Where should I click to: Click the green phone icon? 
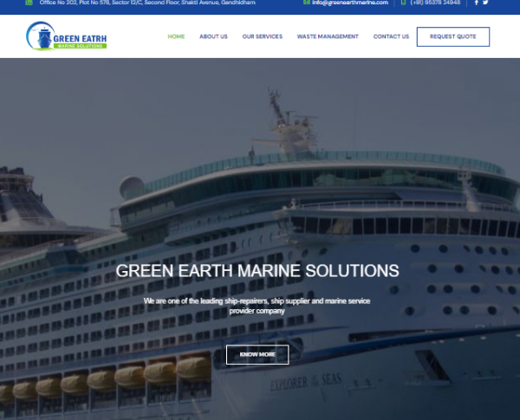[403, 3]
